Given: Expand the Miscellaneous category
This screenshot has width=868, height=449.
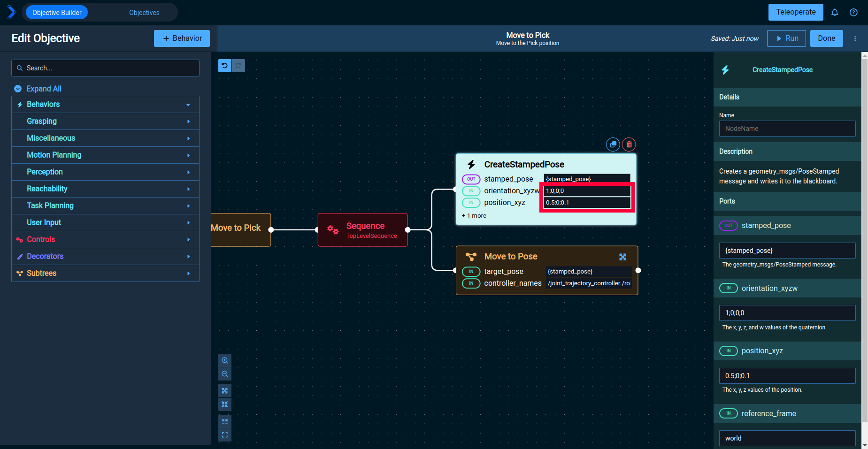Looking at the screenshot, I should click(x=105, y=138).
